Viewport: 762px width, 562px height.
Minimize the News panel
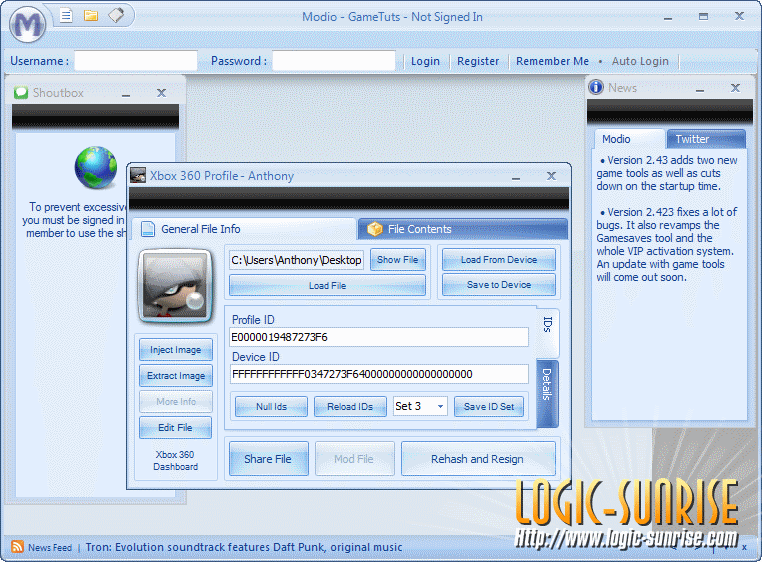coord(700,90)
